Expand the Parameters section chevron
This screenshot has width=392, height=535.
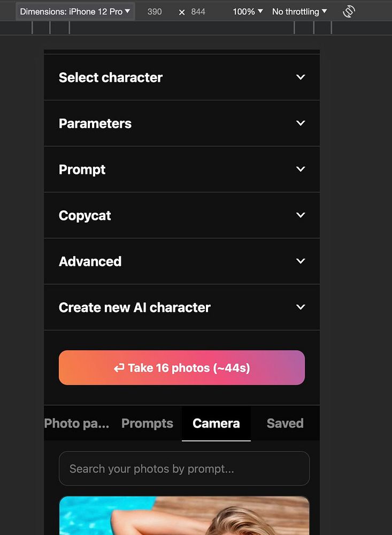301,123
